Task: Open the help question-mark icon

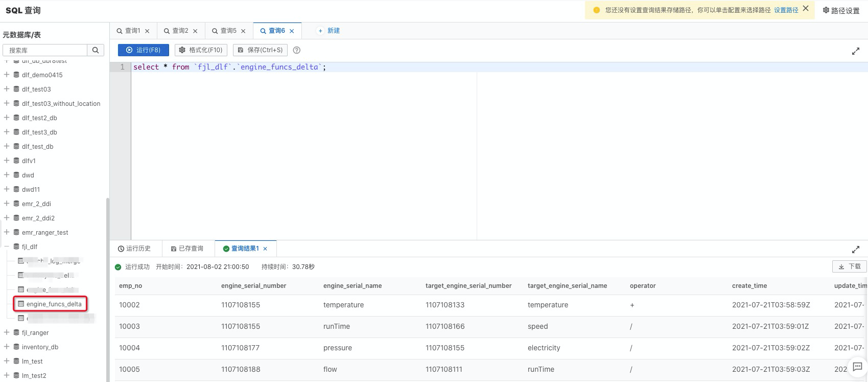Action: 297,50
